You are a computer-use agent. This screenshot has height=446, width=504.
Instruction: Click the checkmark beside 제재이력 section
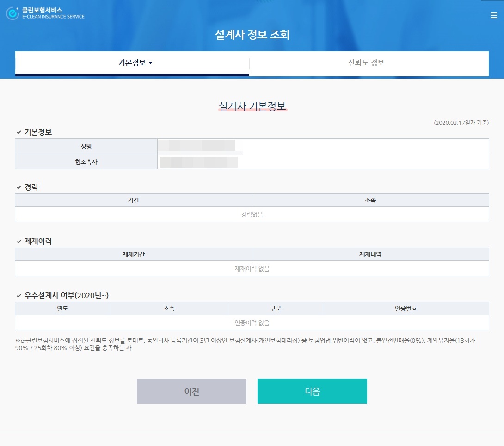(18, 241)
